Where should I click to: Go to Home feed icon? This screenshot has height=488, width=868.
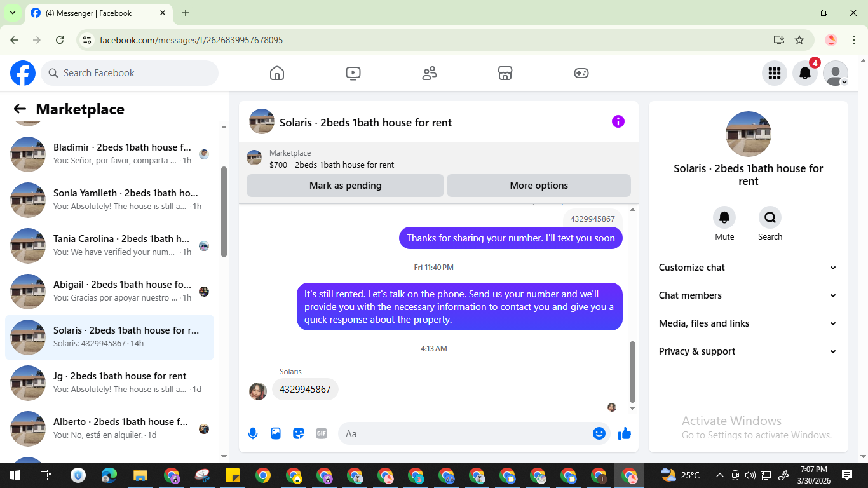[277, 73]
